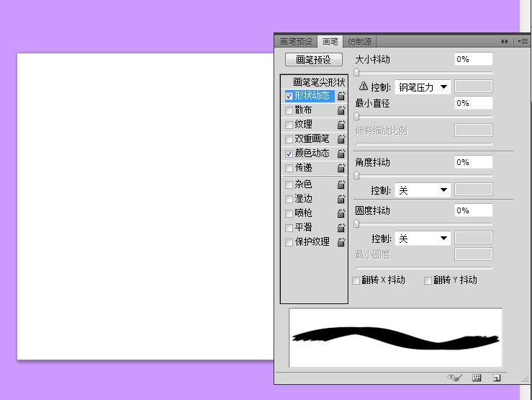Enable the 纹理 checkbox
Screen dimensions: 532x400
point(289,125)
